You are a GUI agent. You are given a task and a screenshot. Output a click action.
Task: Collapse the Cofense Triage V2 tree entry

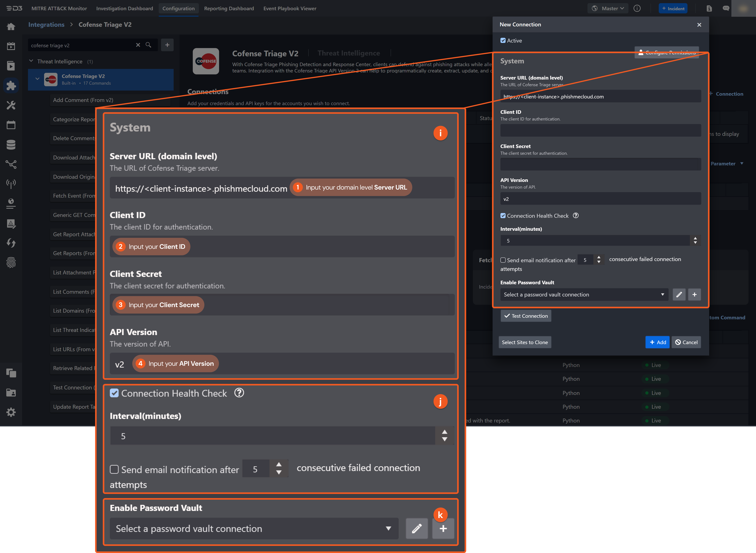(x=37, y=79)
